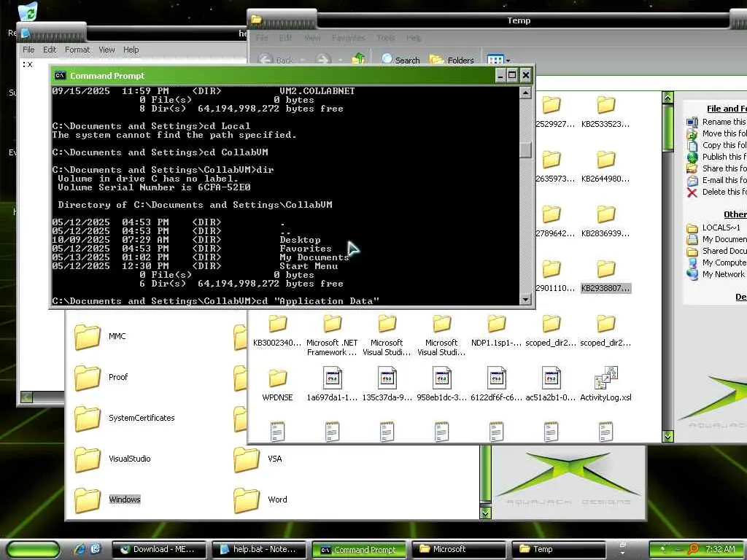This screenshot has height=560, width=747.
Task: Click the Search button in Temp window toolbar
Action: (400, 60)
